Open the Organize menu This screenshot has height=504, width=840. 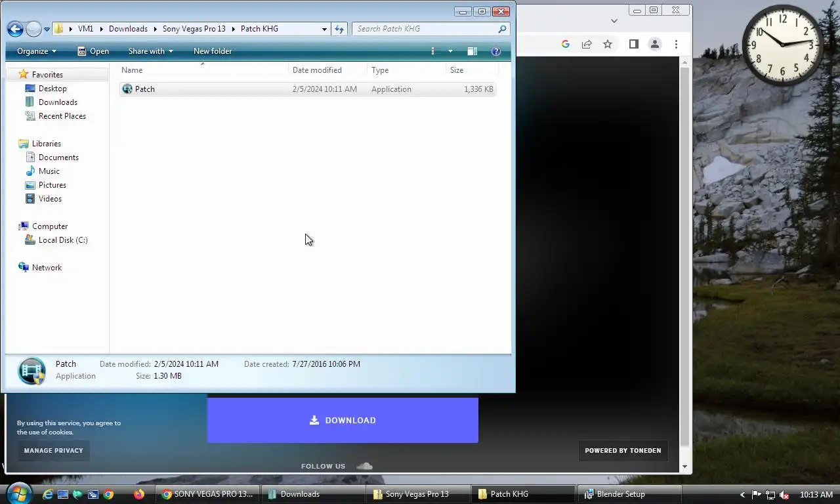(x=37, y=51)
